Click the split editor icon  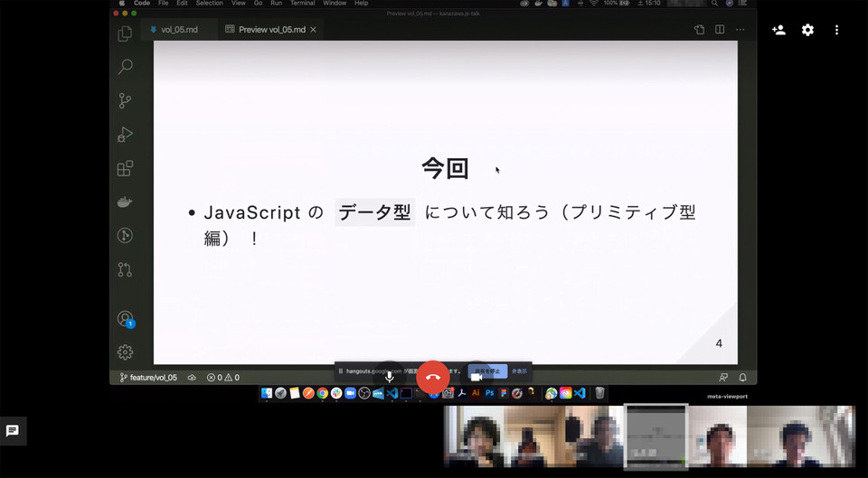click(720, 30)
